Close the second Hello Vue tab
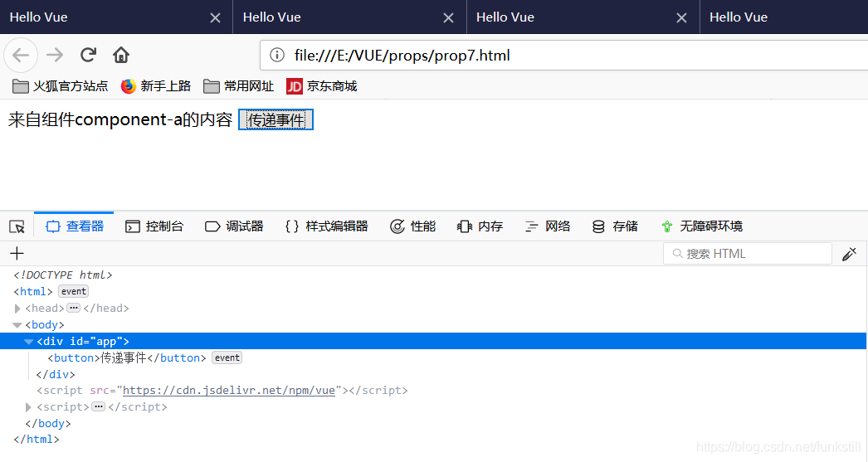 [448, 17]
